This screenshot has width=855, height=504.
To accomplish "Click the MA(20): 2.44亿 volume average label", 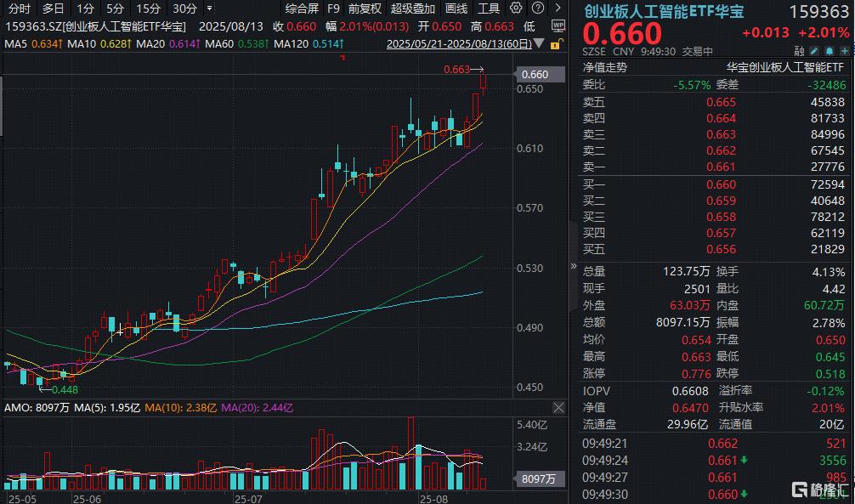I will 258,407.
